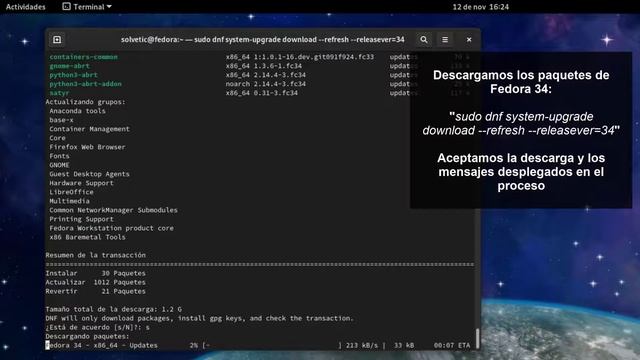Click 'Fedora Workstation product core' line
This screenshot has height=360, width=640.
coord(111,228)
